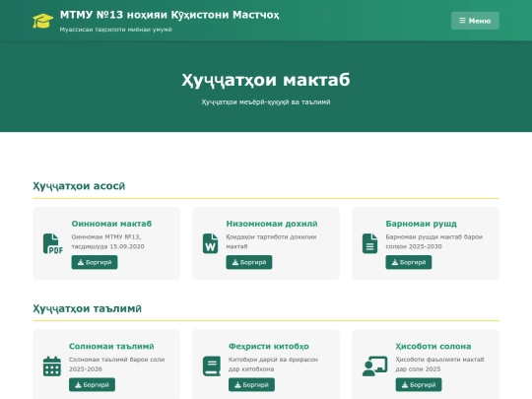Viewport: 532px width, 399px height.
Task: Click the Word file icon for Низомномаи дохилӣ
Action: [x=210, y=243]
